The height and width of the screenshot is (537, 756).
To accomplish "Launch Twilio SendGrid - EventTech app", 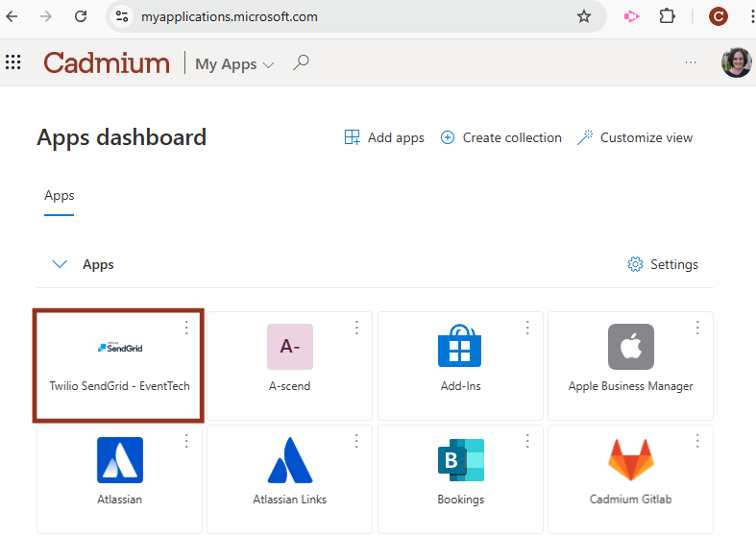I will click(x=119, y=366).
